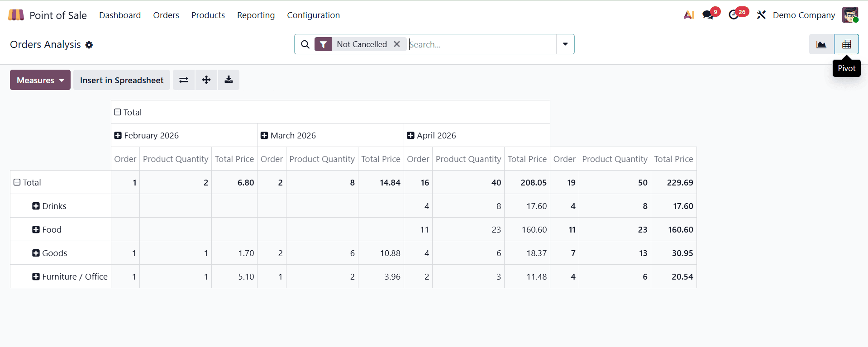The height and width of the screenshot is (347, 868).
Task: Click Insert in Spreadsheet button
Action: click(122, 80)
